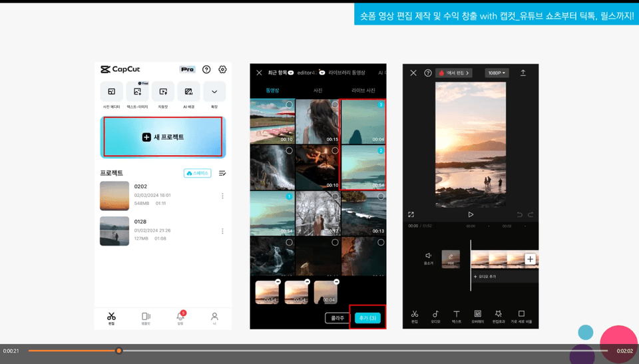Image resolution: width=639 pixels, height=364 pixels.
Task: Go to the 템플릿 tab in bottom navigation
Action: coord(146,317)
